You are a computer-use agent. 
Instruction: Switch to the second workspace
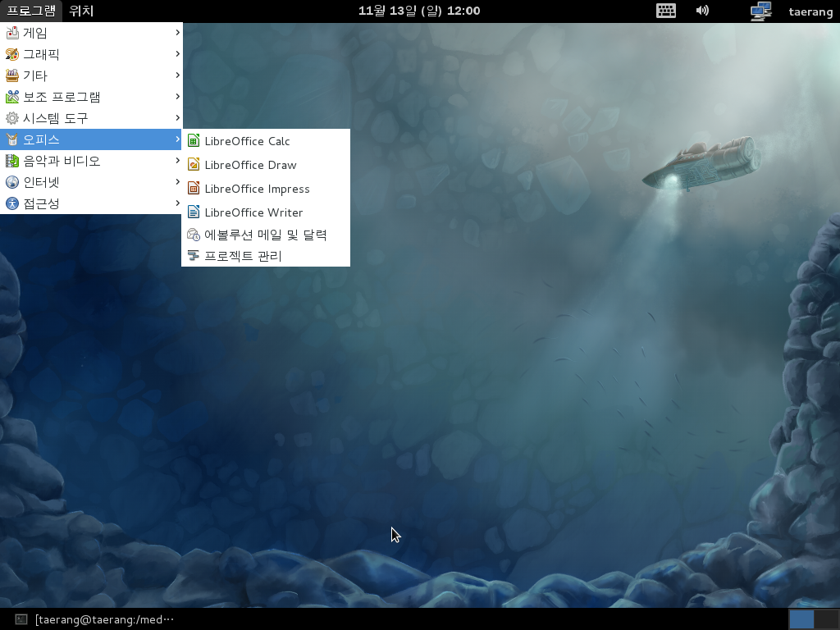coord(827,619)
